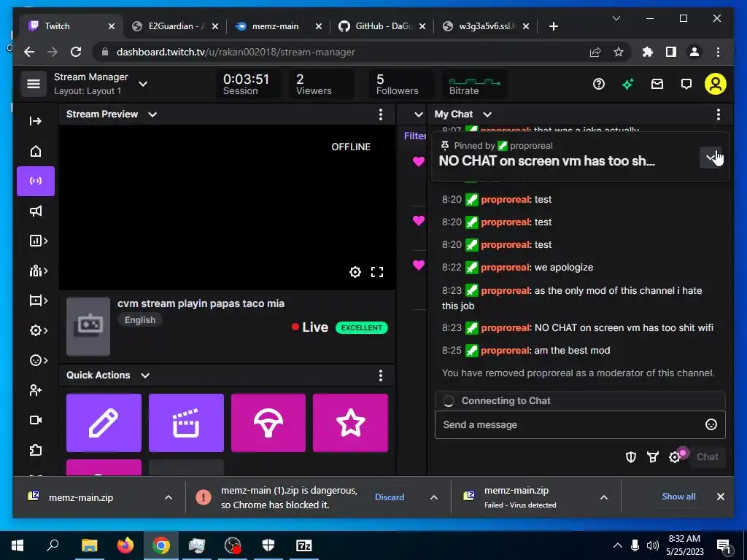Open the Content sidebar icon
Screen dimensions: 747x560
(x=38, y=300)
